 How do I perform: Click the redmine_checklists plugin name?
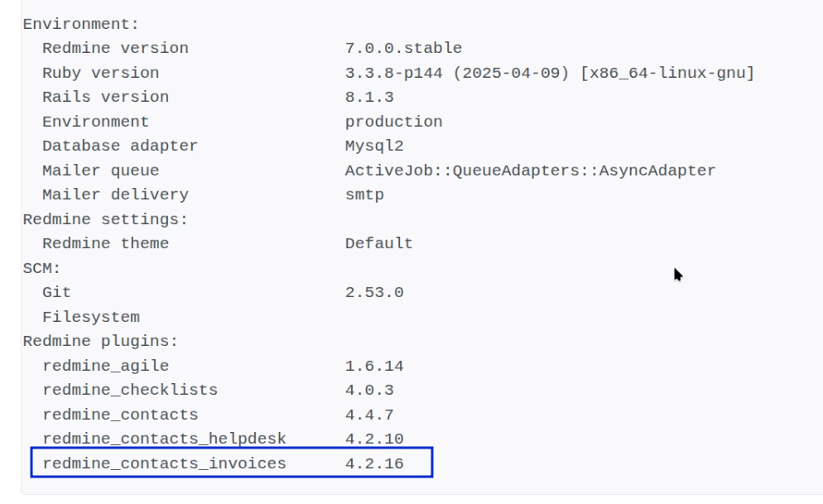130,390
